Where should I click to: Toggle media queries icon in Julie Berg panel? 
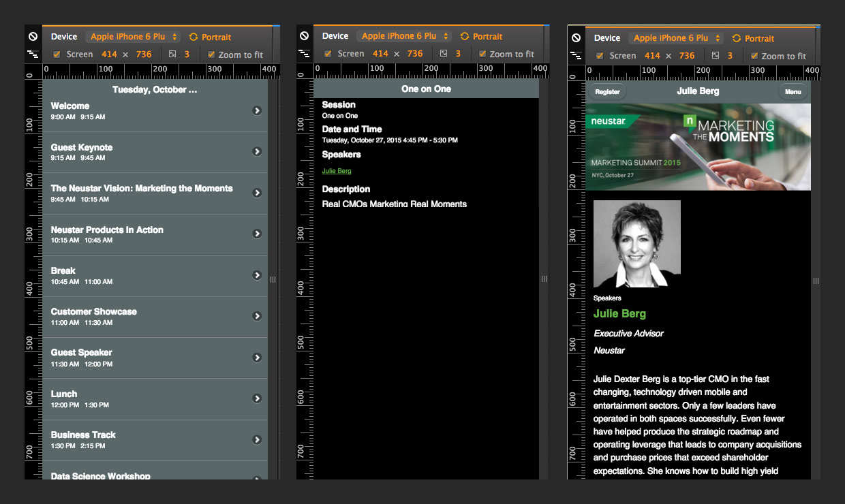pyautogui.click(x=576, y=55)
